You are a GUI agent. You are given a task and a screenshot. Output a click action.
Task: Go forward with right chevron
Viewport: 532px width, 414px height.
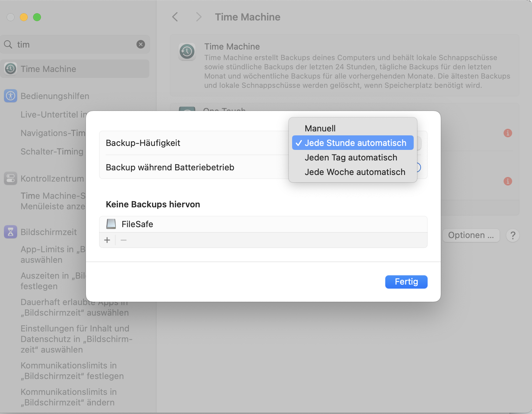pyautogui.click(x=198, y=17)
